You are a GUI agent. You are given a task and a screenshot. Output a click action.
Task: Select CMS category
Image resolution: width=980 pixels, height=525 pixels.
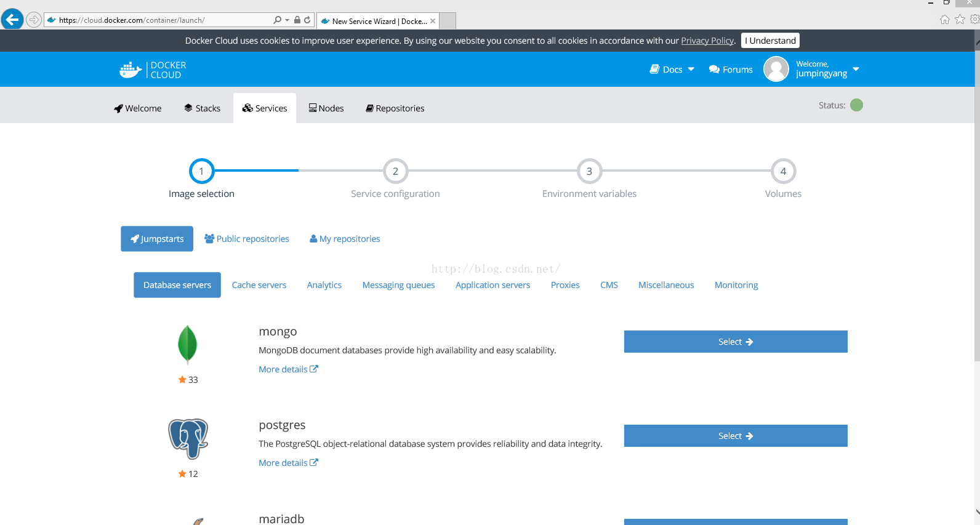(x=609, y=285)
